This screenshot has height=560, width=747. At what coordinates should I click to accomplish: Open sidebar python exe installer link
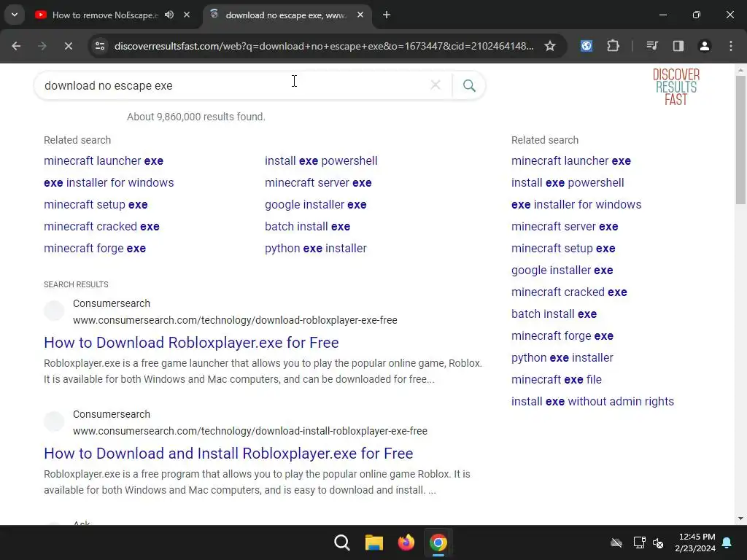pyautogui.click(x=562, y=358)
